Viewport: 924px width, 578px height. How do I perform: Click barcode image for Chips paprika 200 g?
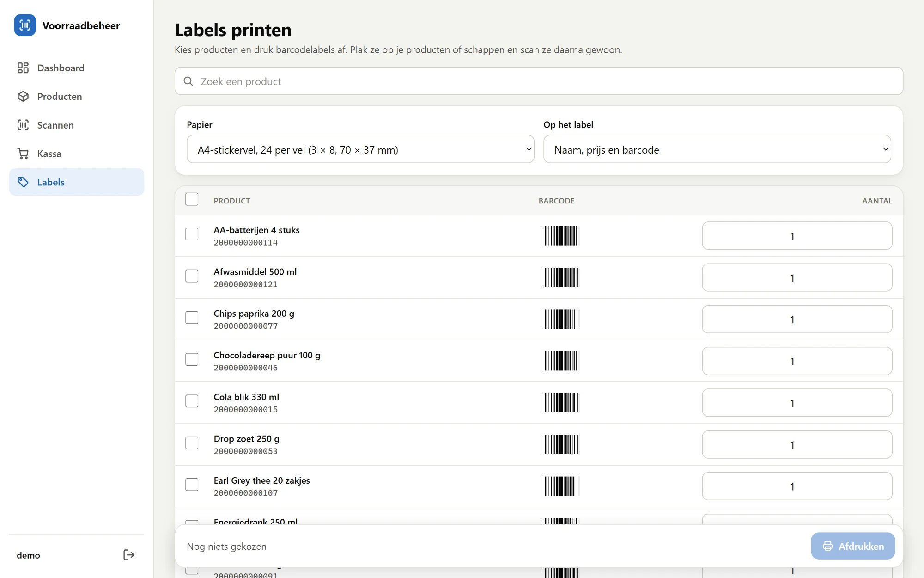click(561, 319)
